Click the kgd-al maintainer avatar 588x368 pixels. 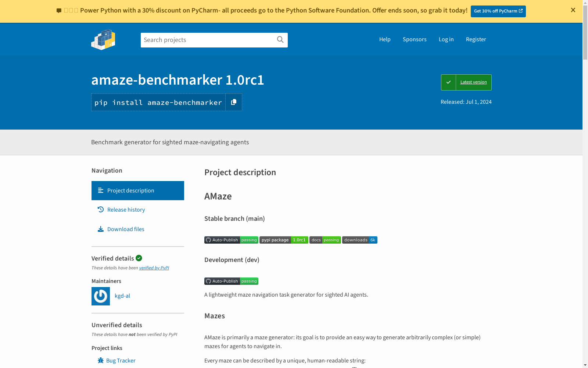tap(101, 296)
